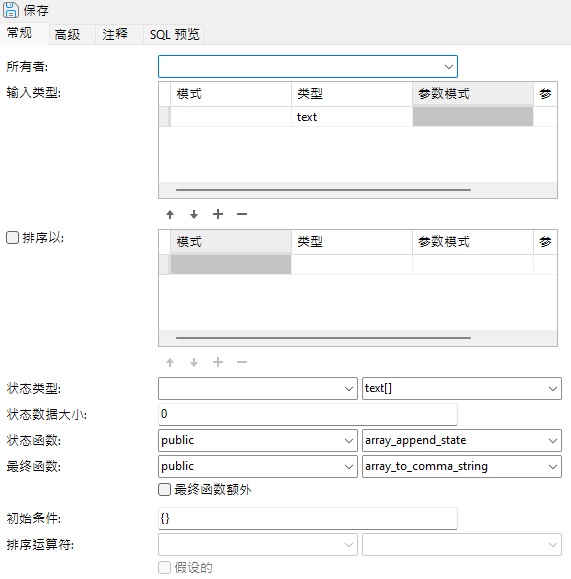Toggle the 最终函数额外 checkbox
Image resolution: width=571 pixels, height=579 pixels.
(x=164, y=490)
